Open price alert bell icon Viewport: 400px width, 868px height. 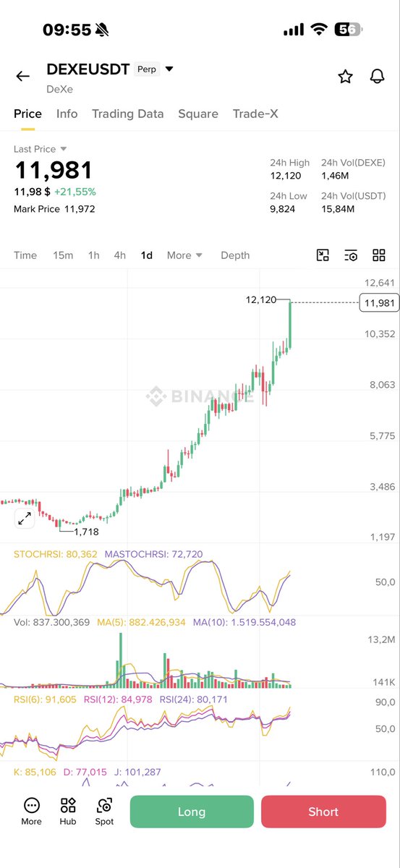377,76
